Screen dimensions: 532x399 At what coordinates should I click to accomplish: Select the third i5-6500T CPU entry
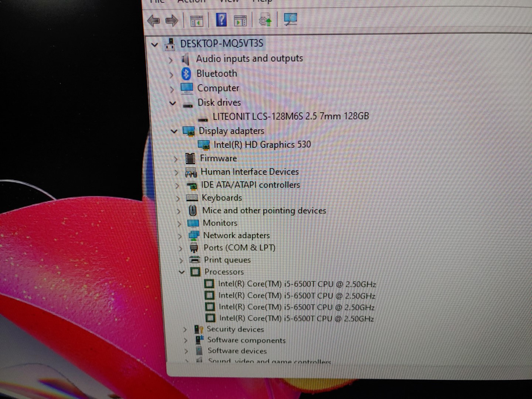pos(297,307)
